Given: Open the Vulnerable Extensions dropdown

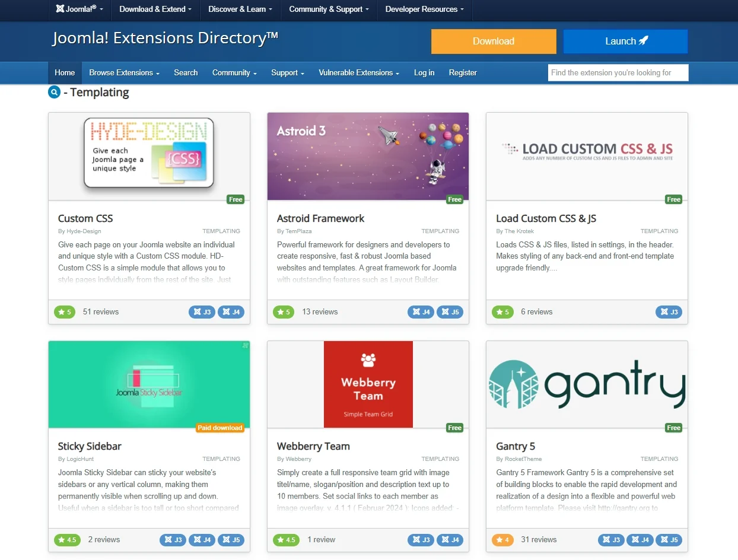Looking at the screenshot, I should pyautogui.click(x=359, y=73).
